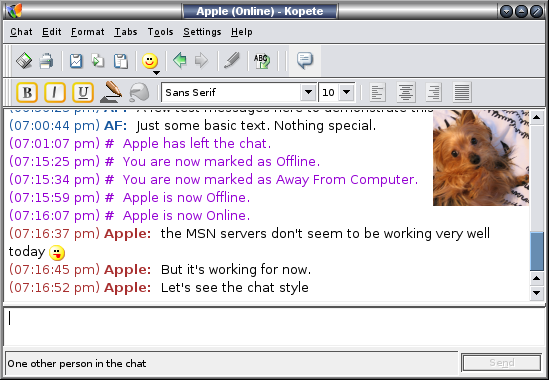Viewport: 549px width, 380px height.
Task: Click message "But it's working for now."
Action: click(x=236, y=270)
